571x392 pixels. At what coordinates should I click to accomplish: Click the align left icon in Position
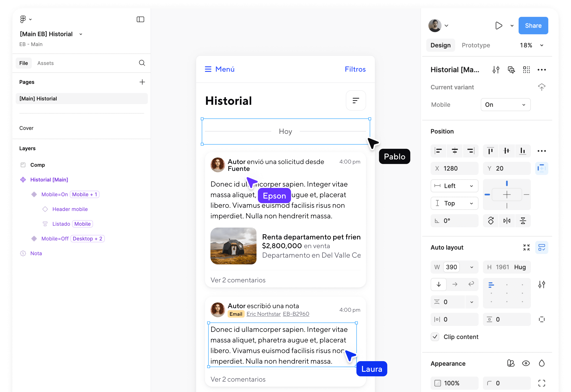click(x=438, y=151)
